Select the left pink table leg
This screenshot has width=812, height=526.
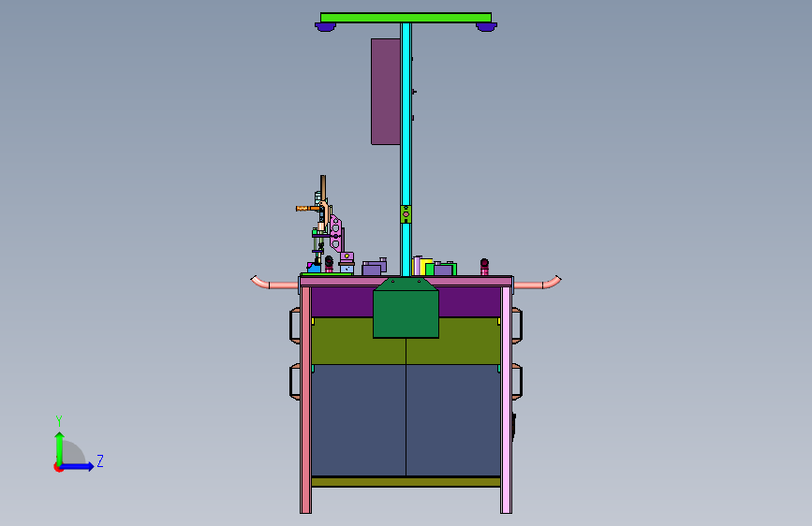pos(306,400)
